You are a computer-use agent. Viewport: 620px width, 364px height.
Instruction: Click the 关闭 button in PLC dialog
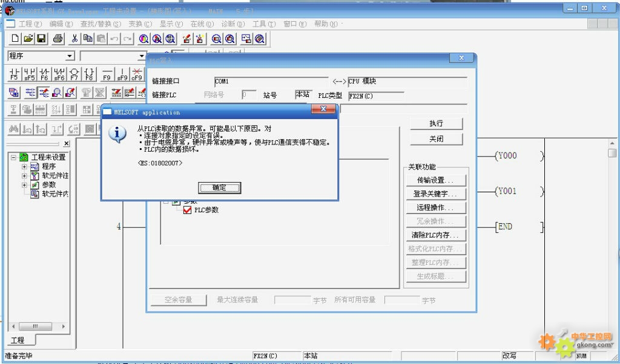click(x=436, y=139)
